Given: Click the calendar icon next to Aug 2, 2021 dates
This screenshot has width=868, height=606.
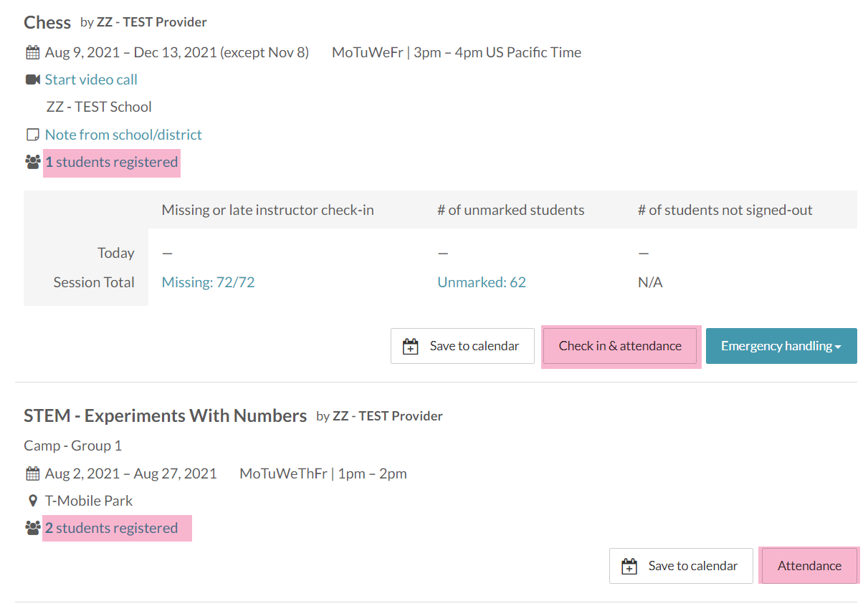Looking at the screenshot, I should click(32, 473).
